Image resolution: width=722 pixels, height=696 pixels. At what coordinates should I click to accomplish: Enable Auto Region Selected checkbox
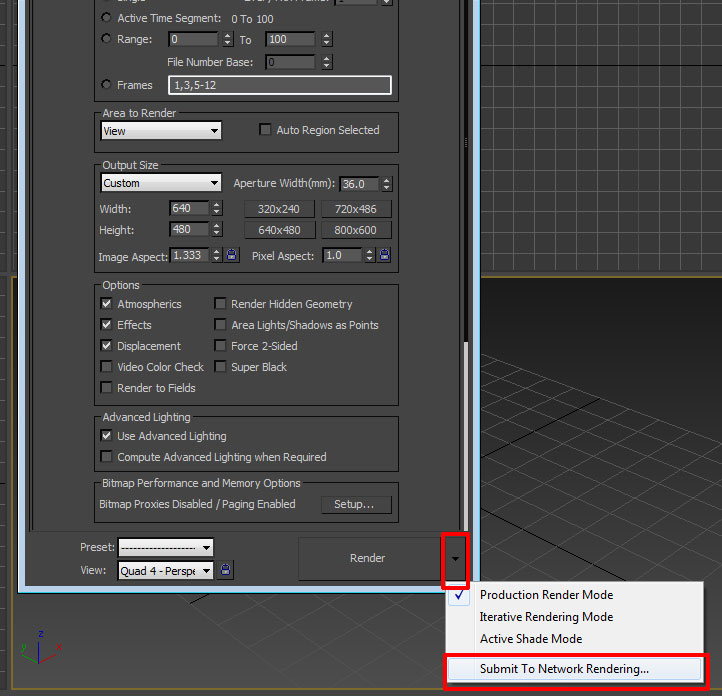(x=265, y=129)
